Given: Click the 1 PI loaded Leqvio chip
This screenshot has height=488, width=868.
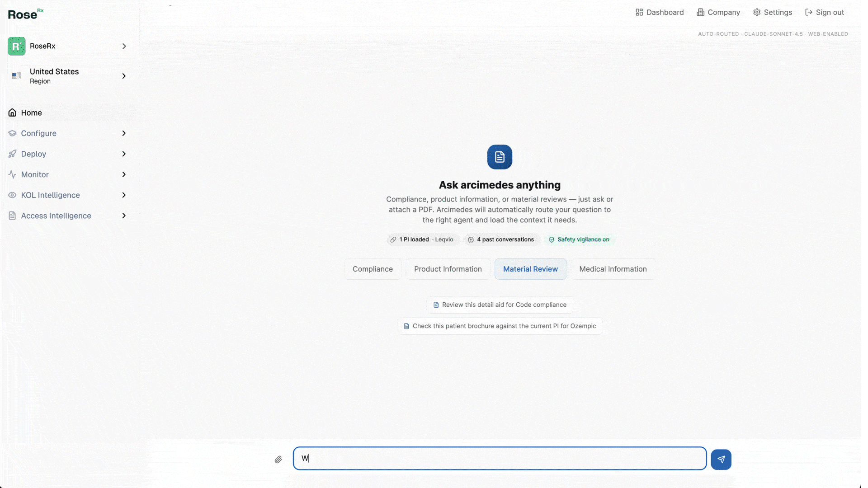Looking at the screenshot, I should [x=422, y=239].
